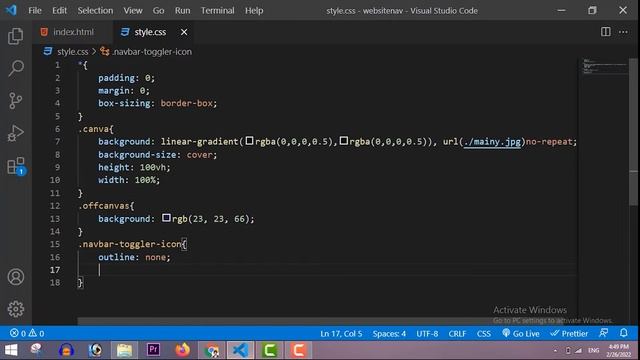Screen dimensions: 640x360
Task: Open the Manage gear settings icon
Action: [x=16, y=309]
